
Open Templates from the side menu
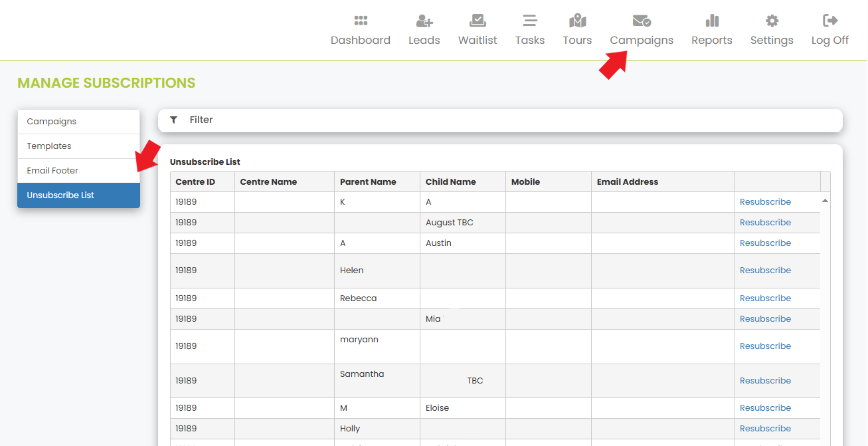click(49, 146)
